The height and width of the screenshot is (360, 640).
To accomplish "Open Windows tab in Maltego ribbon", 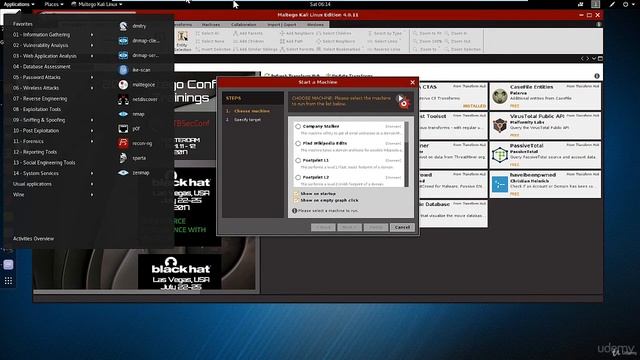I will click(x=315, y=24).
